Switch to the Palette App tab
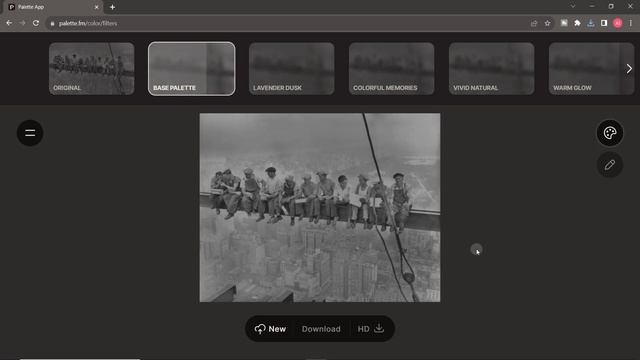 (53, 7)
